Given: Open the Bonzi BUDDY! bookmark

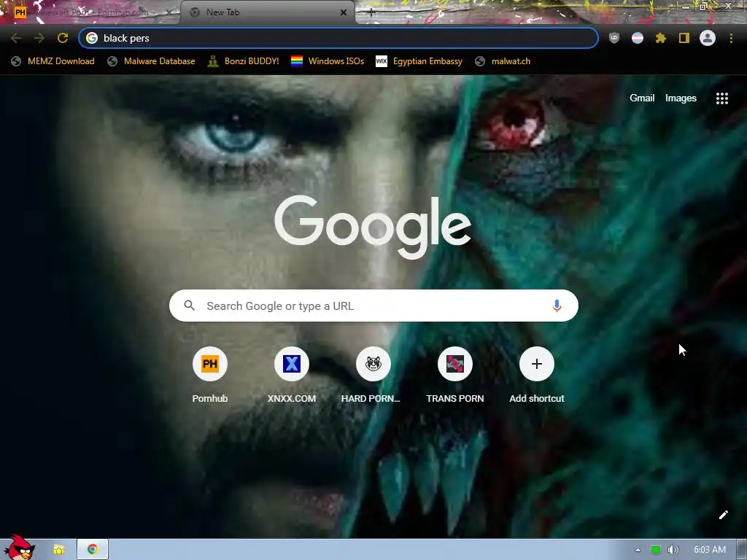Looking at the screenshot, I should 244,61.
